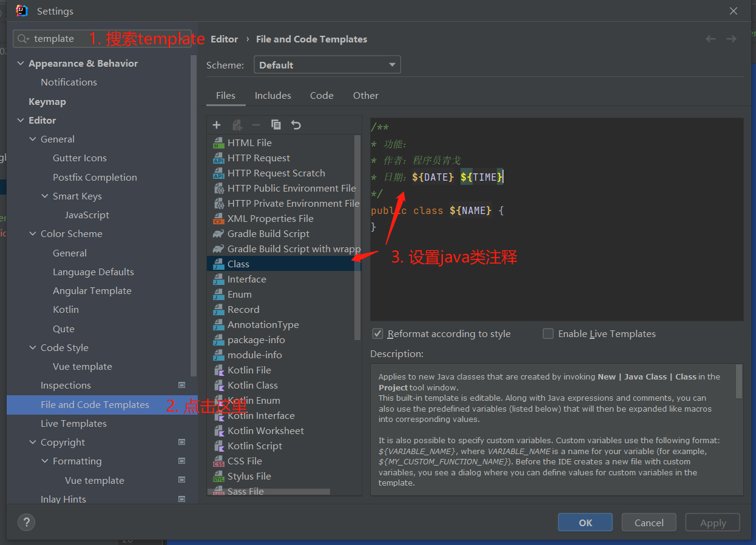The width and height of the screenshot is (756, 545).
Task: Click the Copy template icon
Action: click(276, 125)
